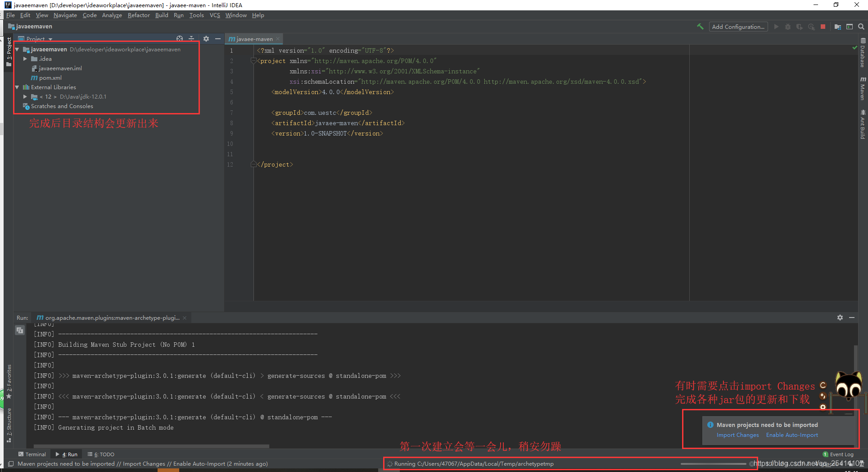The height and width of the screenshot is (472, 868).
Task: Fold the project tag at line 2
Action: [253, 61]
